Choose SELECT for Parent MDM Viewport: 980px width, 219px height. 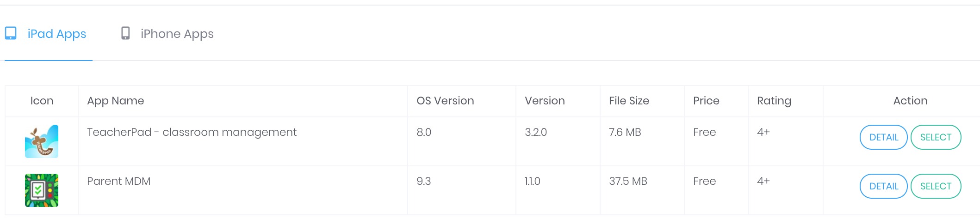pyautogui.click(x=936, y=186)
